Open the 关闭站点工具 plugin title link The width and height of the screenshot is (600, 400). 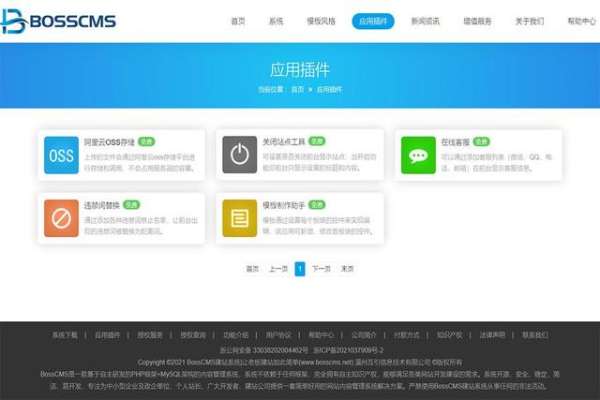283,142
